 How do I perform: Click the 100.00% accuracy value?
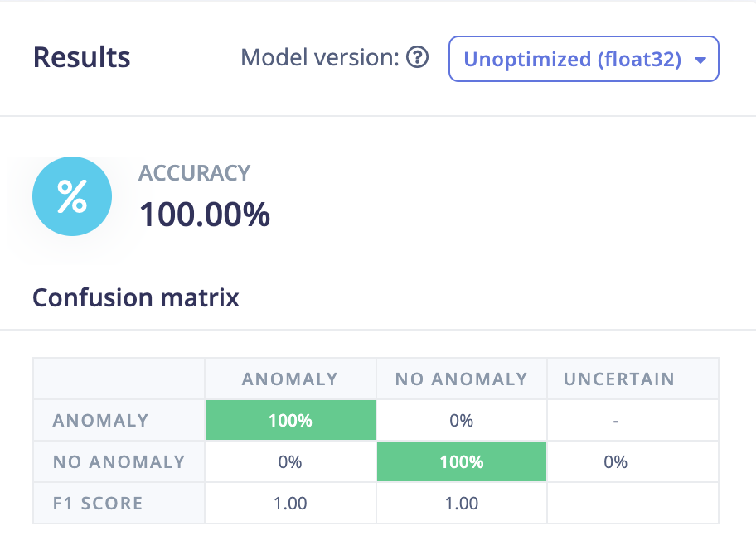click(x=205, y=215)
